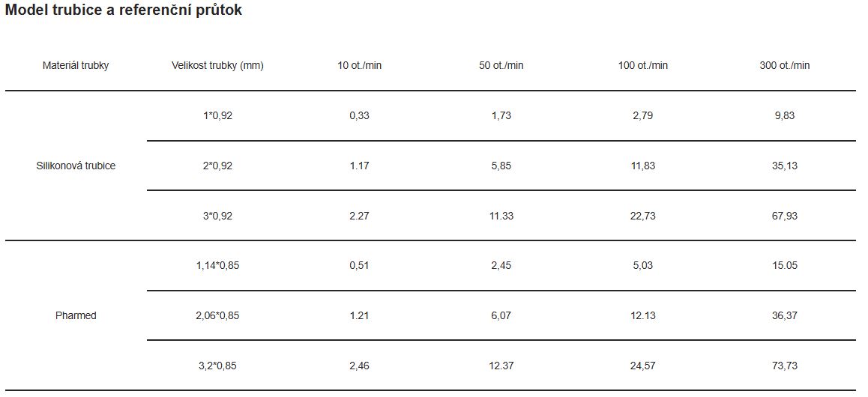Click the Pharmed material cell
Viewport: 868px width, 397px height.
coord(76,315)
